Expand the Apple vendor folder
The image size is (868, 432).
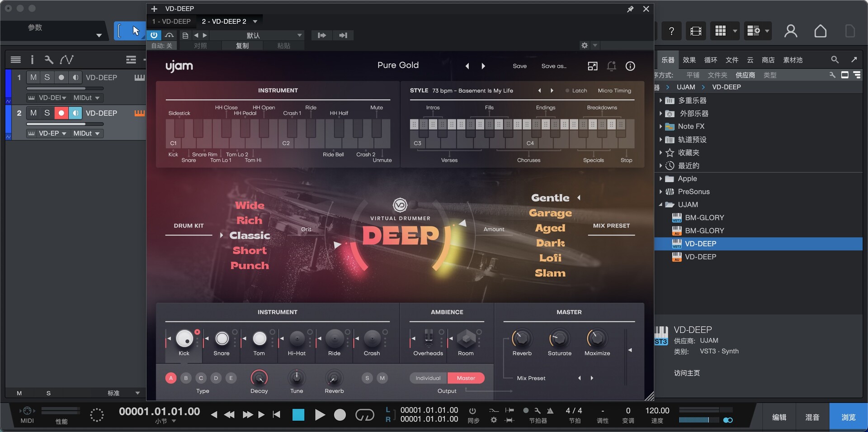pyautogui.click(x=660, y=179)
